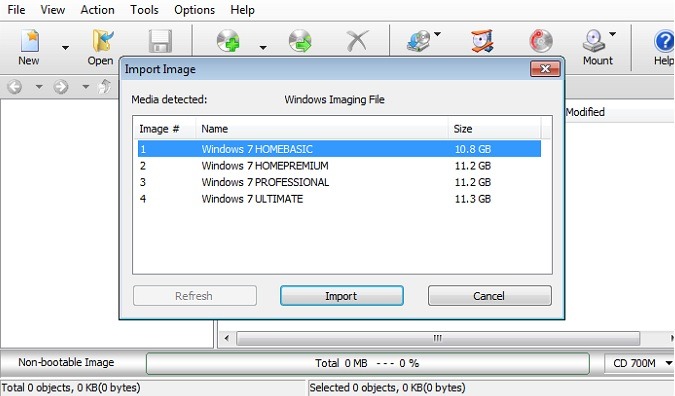Go forward with the right arrow icon
The image size is (675, 396).
point(61,87)
